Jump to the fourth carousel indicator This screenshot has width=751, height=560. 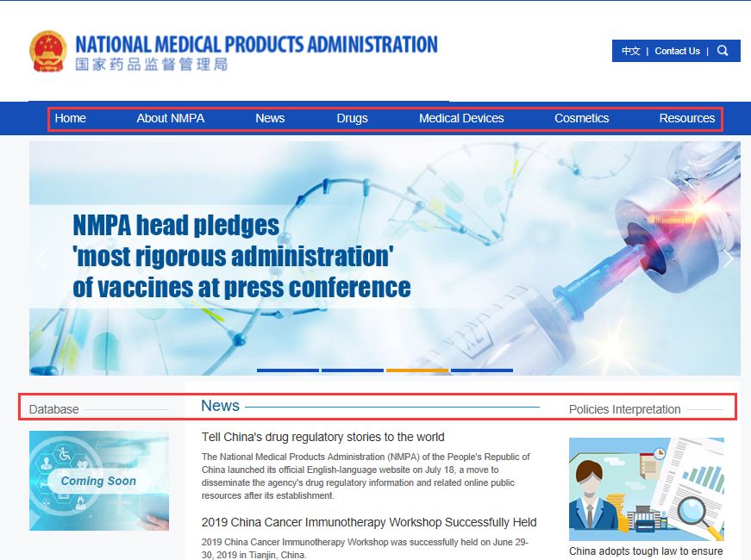tap(482, 370)
